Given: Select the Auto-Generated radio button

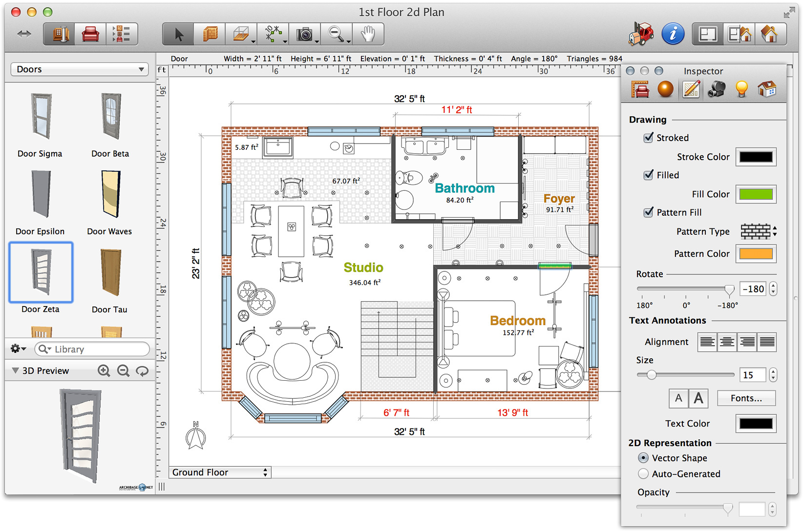Looking at the screenshot, I should coord(643,474).
